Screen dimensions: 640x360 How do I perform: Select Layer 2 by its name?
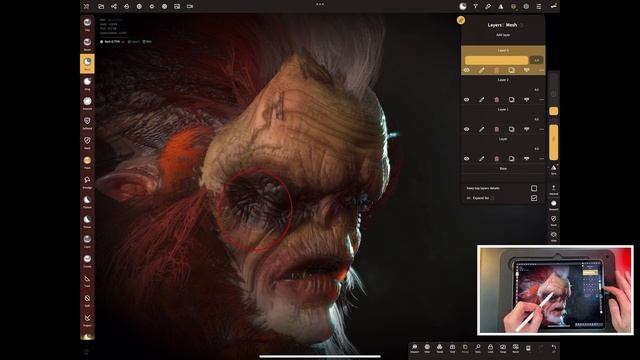pos(503,80)
